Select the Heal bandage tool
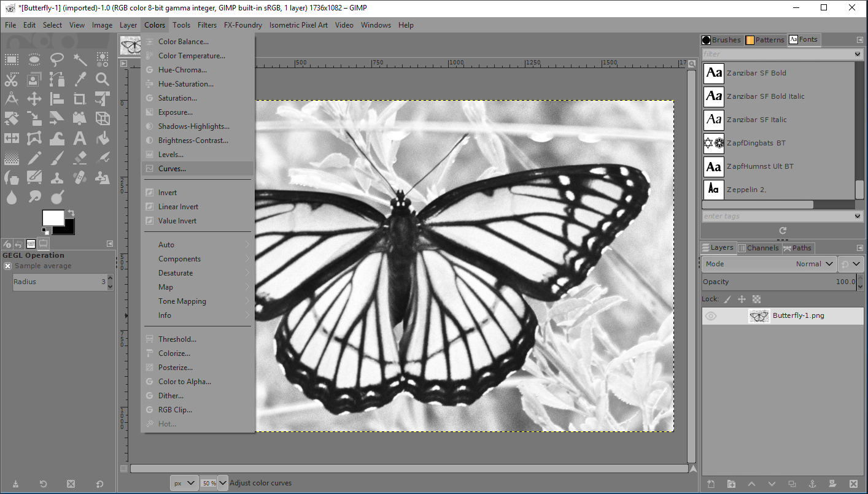Screen dimensions: 868x494 [x=80, y=177]
